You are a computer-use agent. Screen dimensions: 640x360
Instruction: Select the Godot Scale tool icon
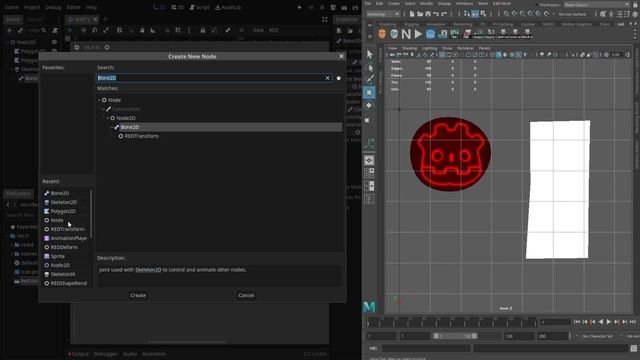(x=106, y=30)
